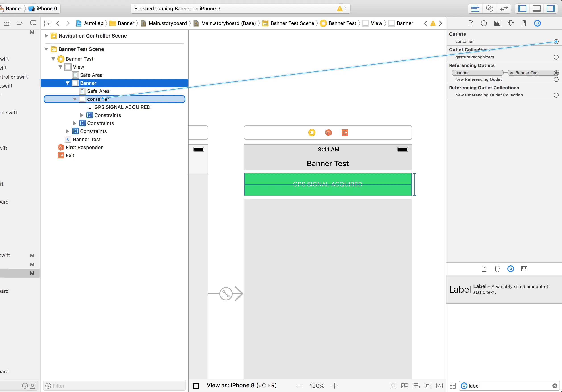The height and width of the screenshot is (392, 562).
Task: Open the Connections inspector tab
Action: point(537,23)
